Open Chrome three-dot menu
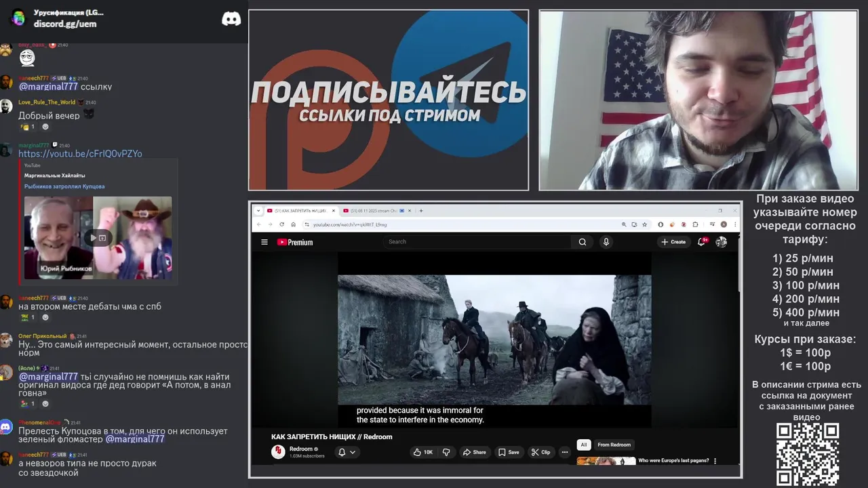This screenshot has height=488, width=868. 734,224
